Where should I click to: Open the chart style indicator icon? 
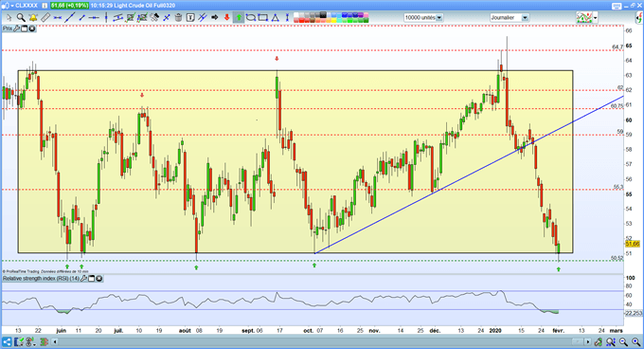pos(584,18)
